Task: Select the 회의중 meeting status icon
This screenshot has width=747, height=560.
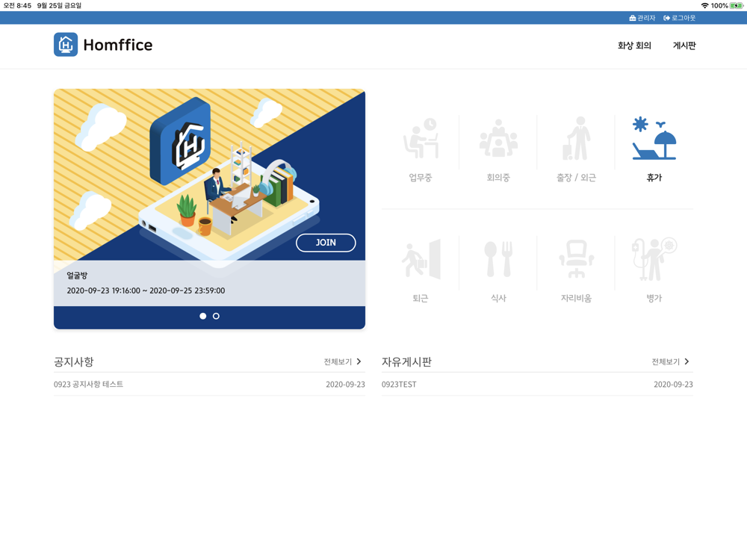Action: click(498, 139)
